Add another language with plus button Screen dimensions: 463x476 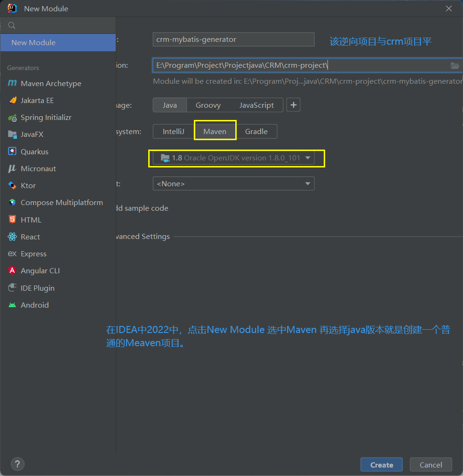(293, 105)
